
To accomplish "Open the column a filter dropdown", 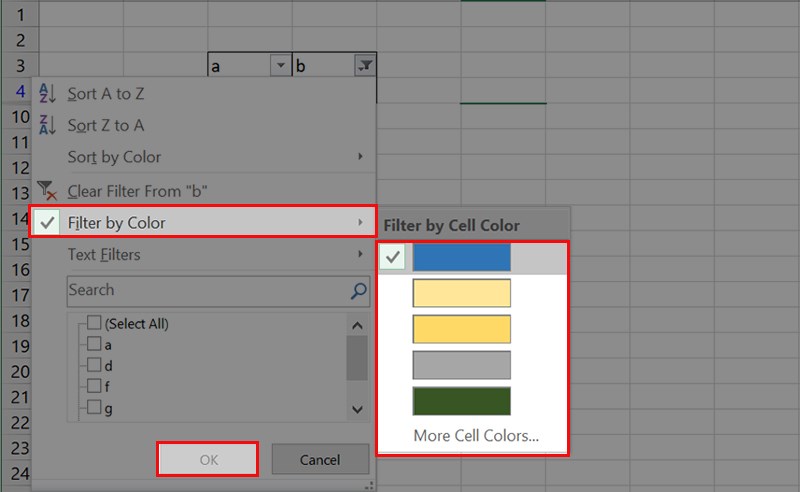I will 281,65.
